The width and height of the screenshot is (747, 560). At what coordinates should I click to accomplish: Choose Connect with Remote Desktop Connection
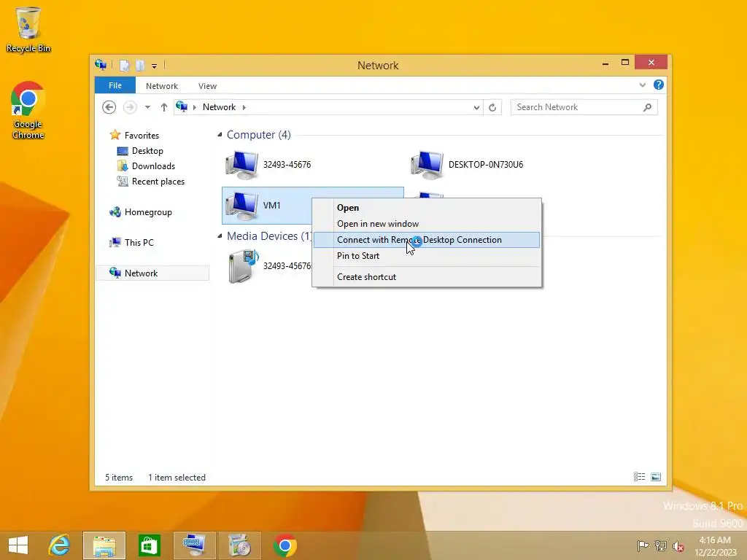click(427, 239)
